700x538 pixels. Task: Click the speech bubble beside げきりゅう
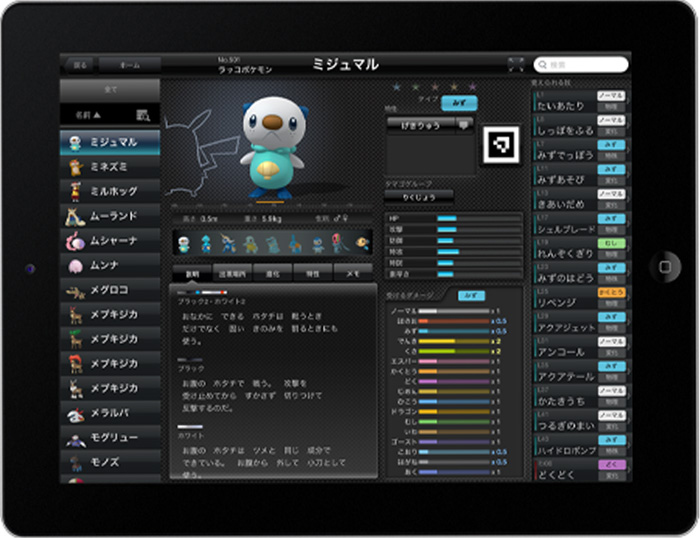tap(464, 125)
